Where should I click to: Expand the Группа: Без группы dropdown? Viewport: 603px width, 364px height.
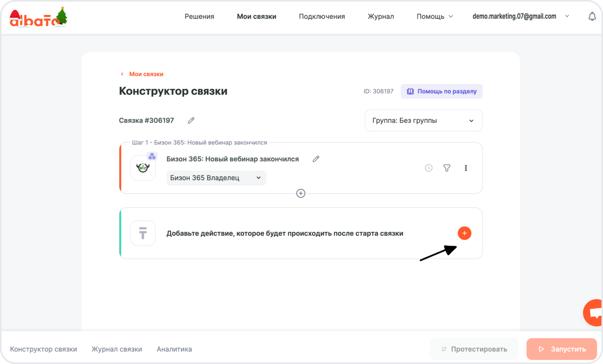point(423,120)
